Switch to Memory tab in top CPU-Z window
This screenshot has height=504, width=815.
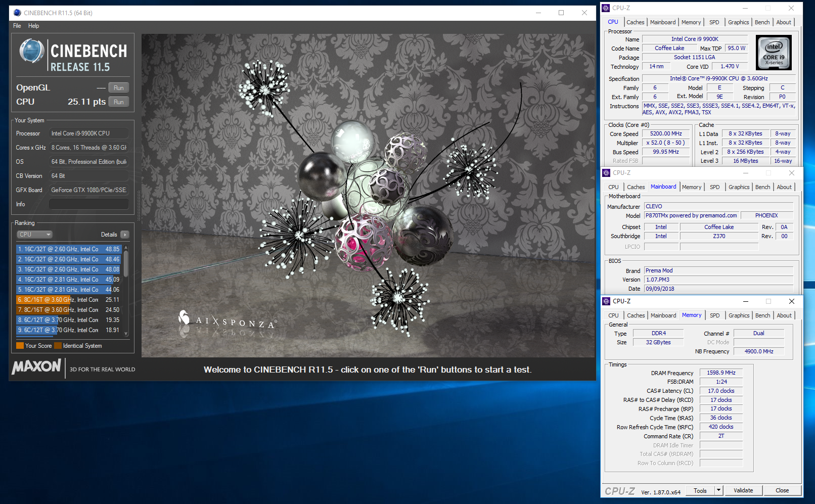[691, 22]
